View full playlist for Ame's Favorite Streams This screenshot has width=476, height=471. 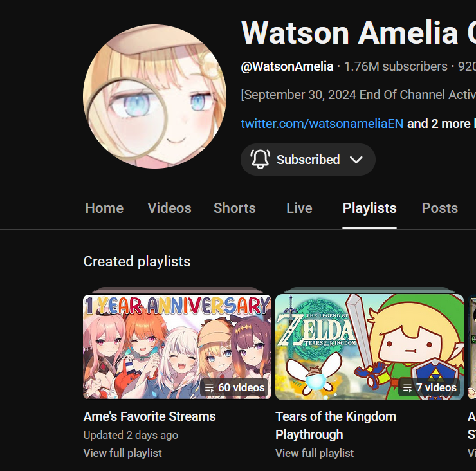tap(123, 453)
